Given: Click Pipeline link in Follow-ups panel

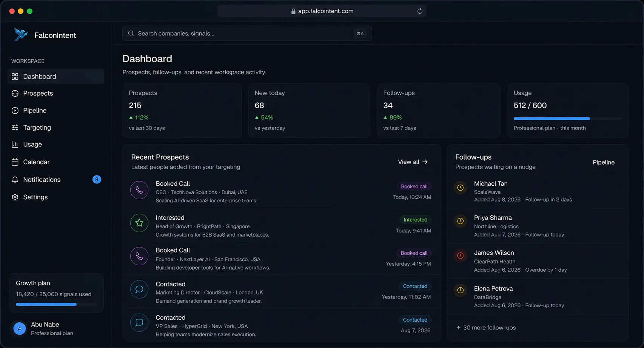Looking at the screenshot, I should (604, 162).
